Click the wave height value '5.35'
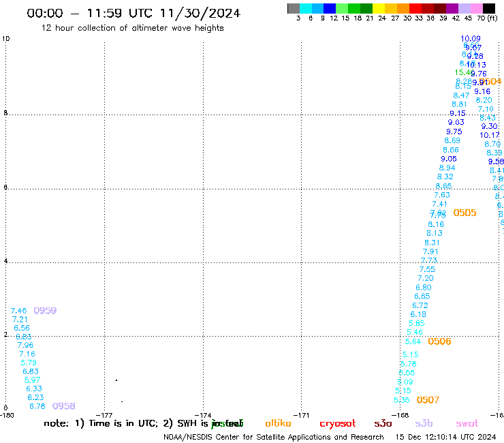Image resolution: width=504 pixels, height=443 pixels. click(x=401, y=400)
